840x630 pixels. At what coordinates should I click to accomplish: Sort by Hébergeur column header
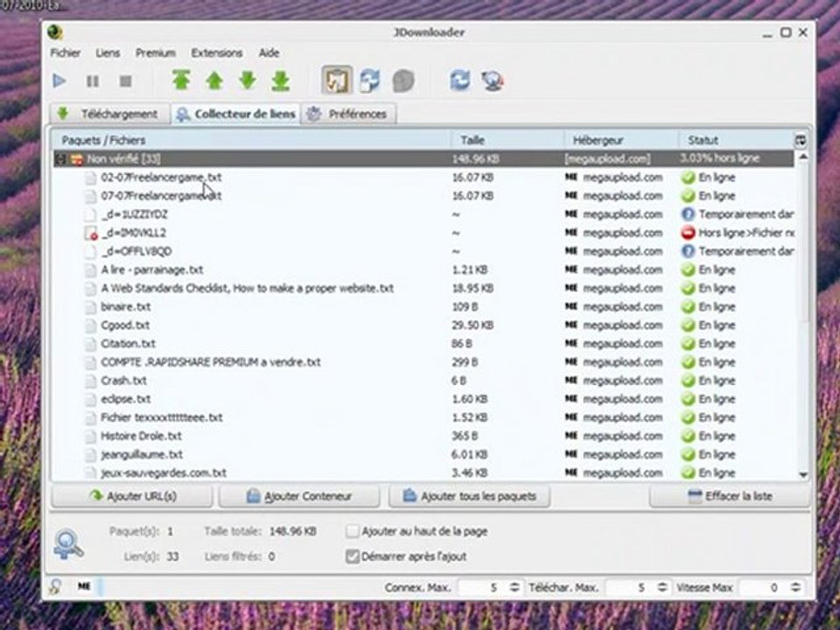coord(621,140)
